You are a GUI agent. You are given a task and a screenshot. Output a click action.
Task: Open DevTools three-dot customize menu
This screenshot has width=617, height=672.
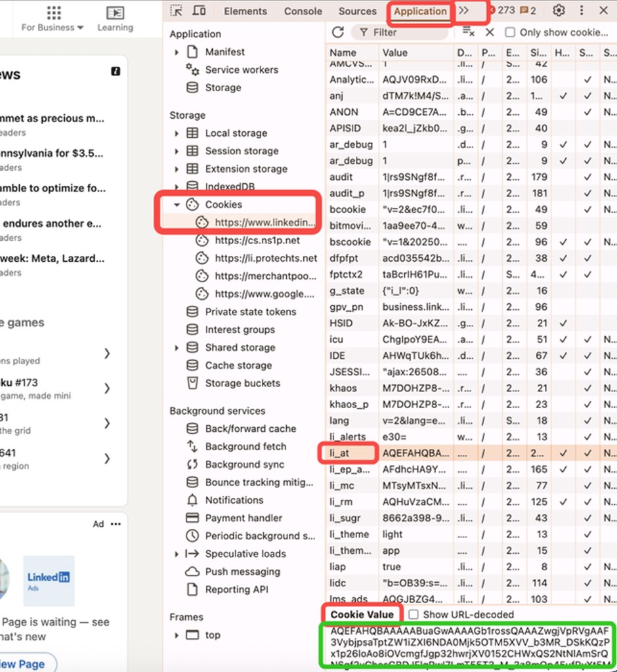point(582,10)
